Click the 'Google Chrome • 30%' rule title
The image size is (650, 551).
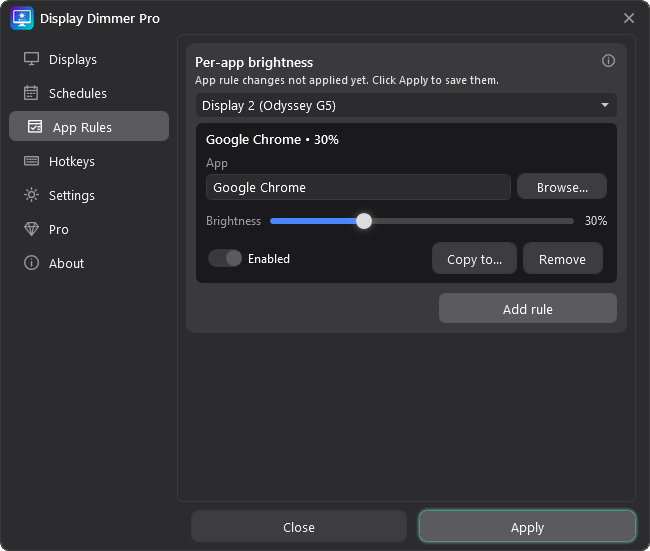[x=272, y=140]
